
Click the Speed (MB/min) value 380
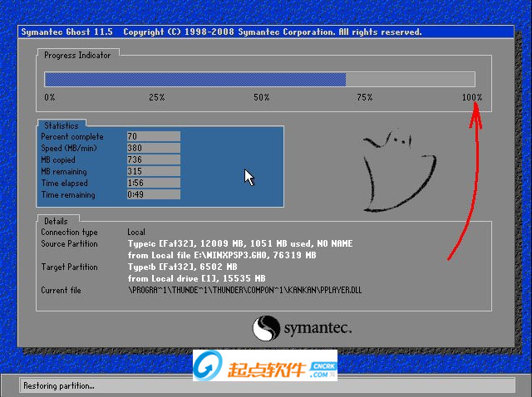tap(154, 148)
